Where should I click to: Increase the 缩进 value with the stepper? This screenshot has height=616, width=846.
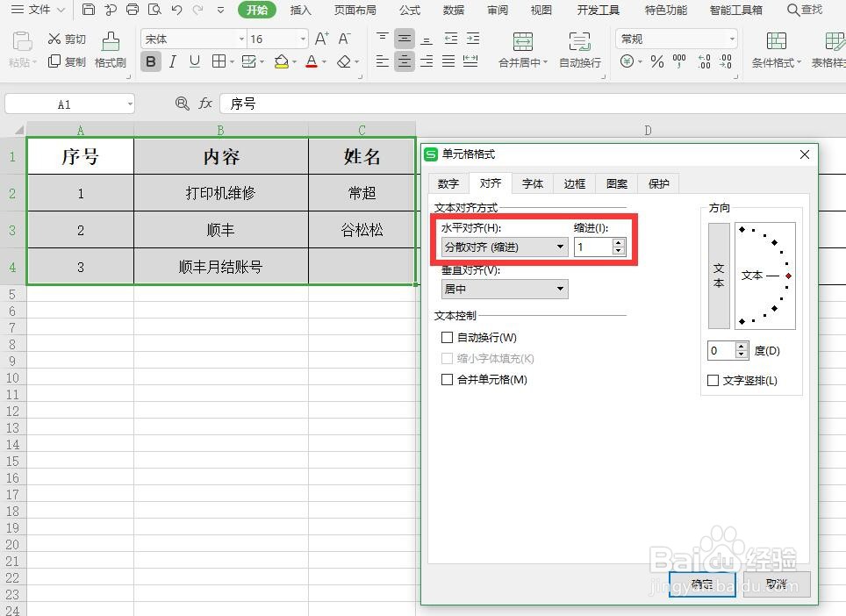[619, 243]
